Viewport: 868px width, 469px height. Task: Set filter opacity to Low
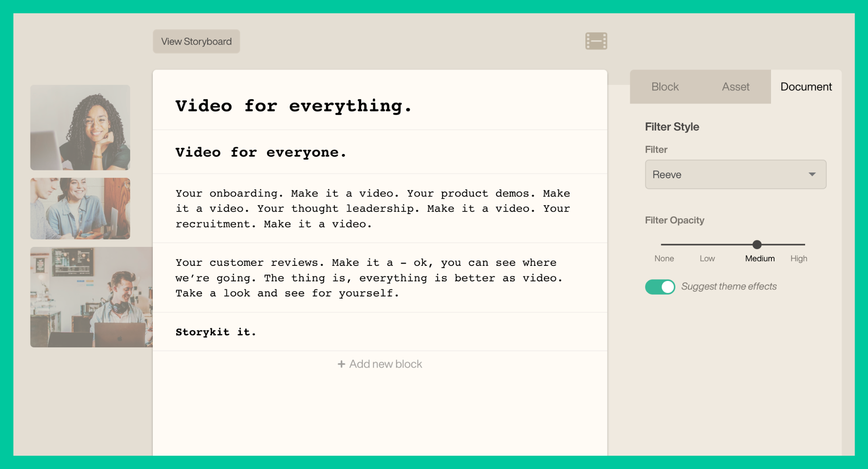(x=707, y=258)
